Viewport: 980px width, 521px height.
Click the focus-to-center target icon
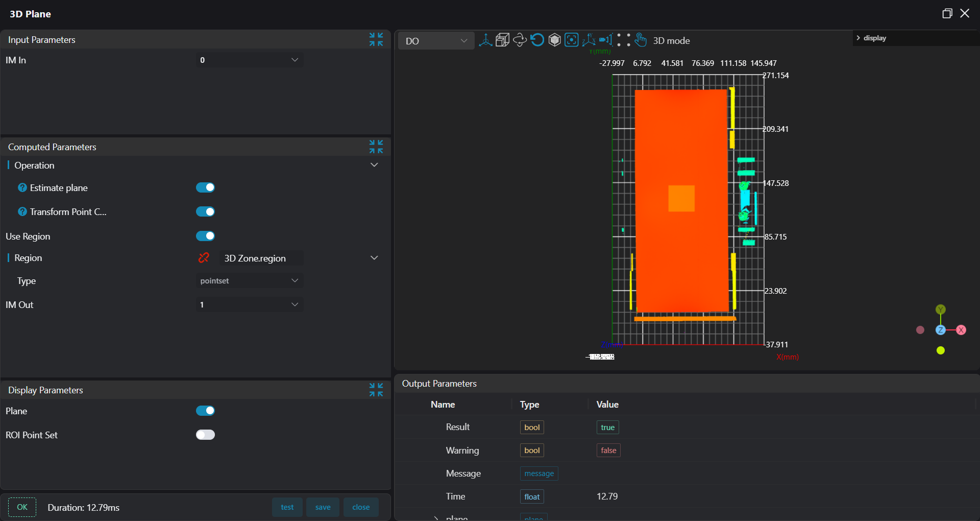pyautogui.click(x=572, y=40)
